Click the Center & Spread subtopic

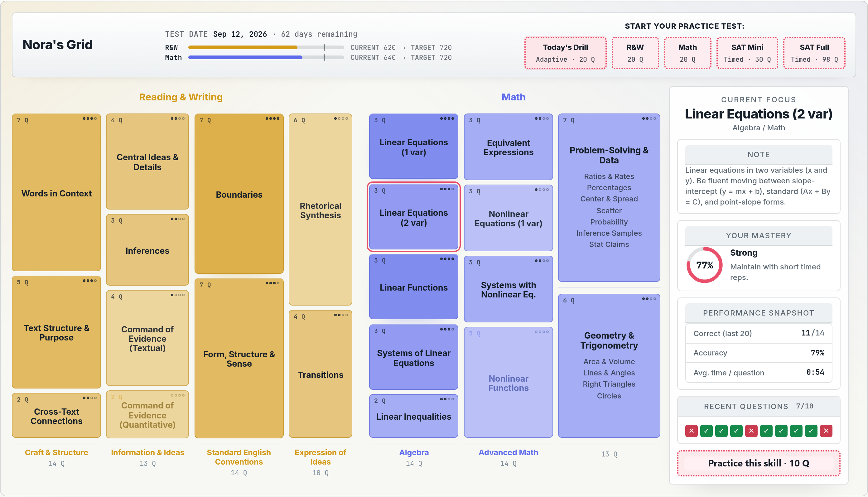click(x=609, y=199)
